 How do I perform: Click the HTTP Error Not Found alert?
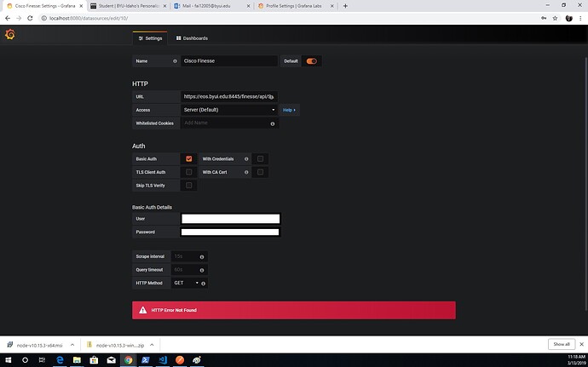(x=294, y=311)
